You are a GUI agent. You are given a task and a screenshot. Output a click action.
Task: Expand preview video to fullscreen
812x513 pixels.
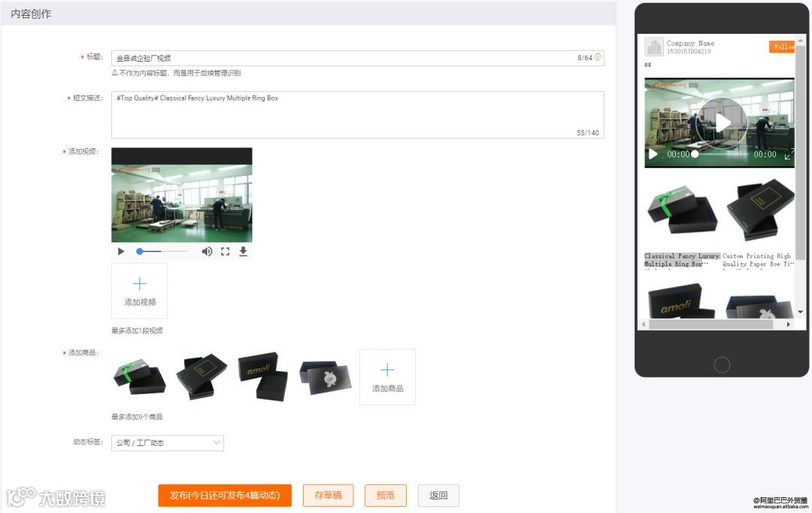(789, 154)
